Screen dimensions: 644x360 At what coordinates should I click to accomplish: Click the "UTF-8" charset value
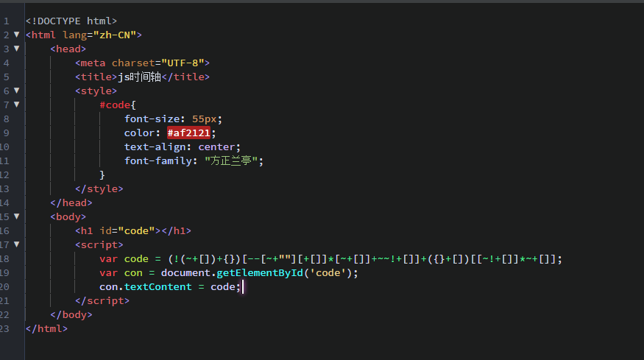pos(183,63)
